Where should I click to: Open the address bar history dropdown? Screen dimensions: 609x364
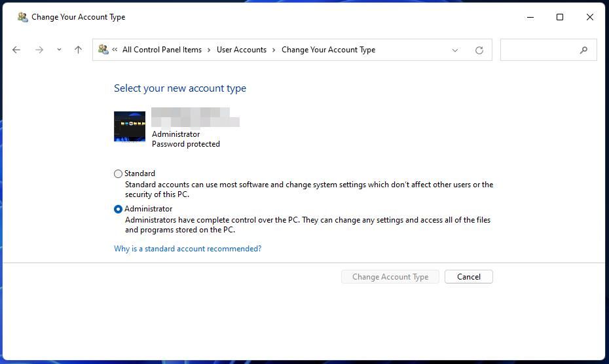click(455, 50)
